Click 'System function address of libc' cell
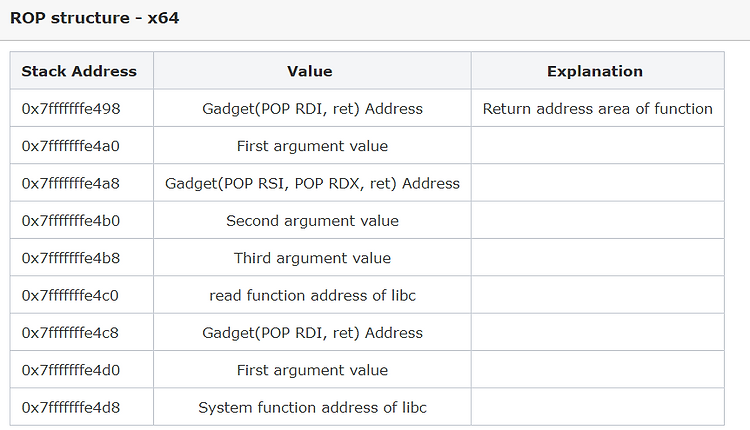Viewport: 750px width, 430px height. point(312,407)
